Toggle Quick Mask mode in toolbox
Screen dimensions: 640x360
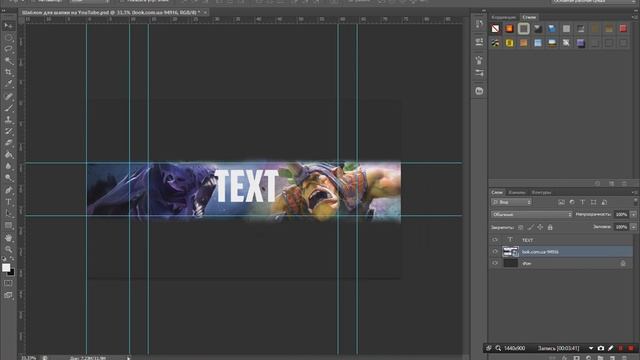(x=8, y=283)
